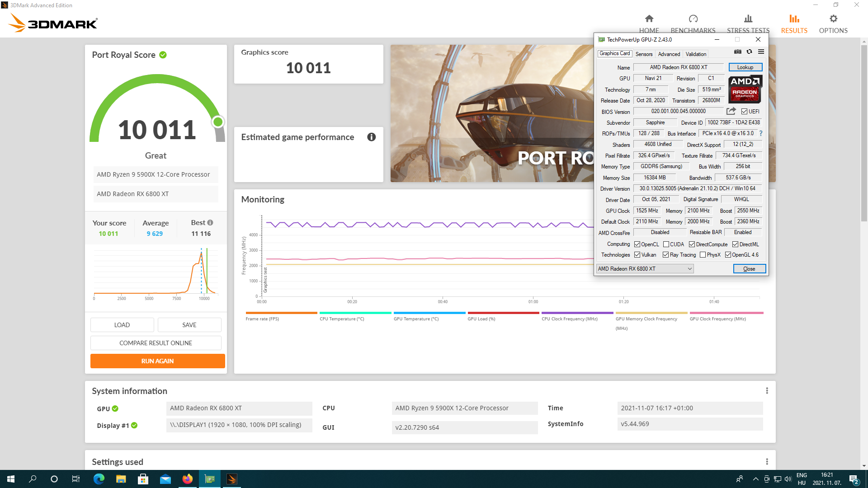The width and height of the screenshot is (868, 488).
Task: Open the Settings used three-dot menu
Action: [767, 461]
